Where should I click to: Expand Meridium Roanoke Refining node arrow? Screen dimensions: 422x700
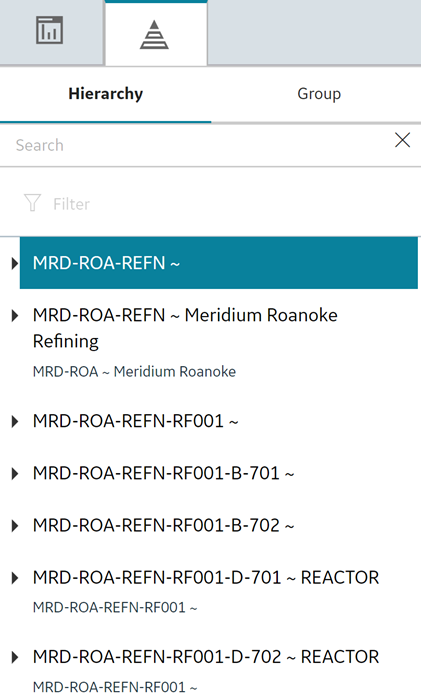tap(15, 316)
